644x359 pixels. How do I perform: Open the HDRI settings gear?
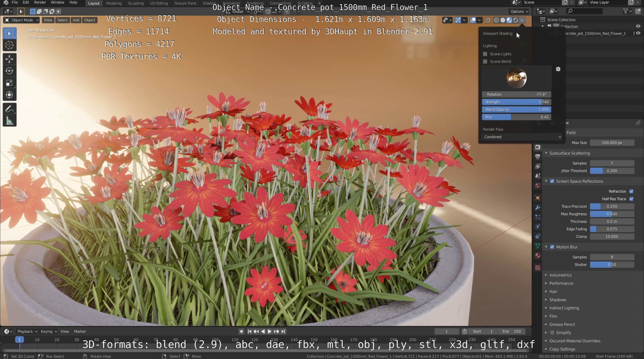tap(558, 69)
